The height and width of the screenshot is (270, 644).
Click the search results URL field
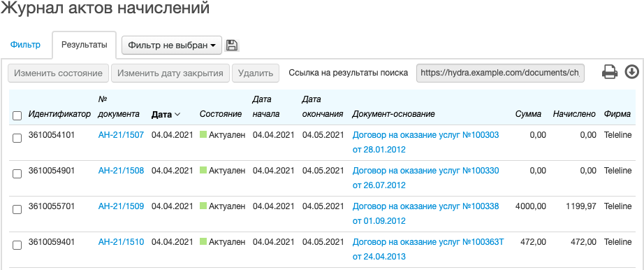coord(500,73)
